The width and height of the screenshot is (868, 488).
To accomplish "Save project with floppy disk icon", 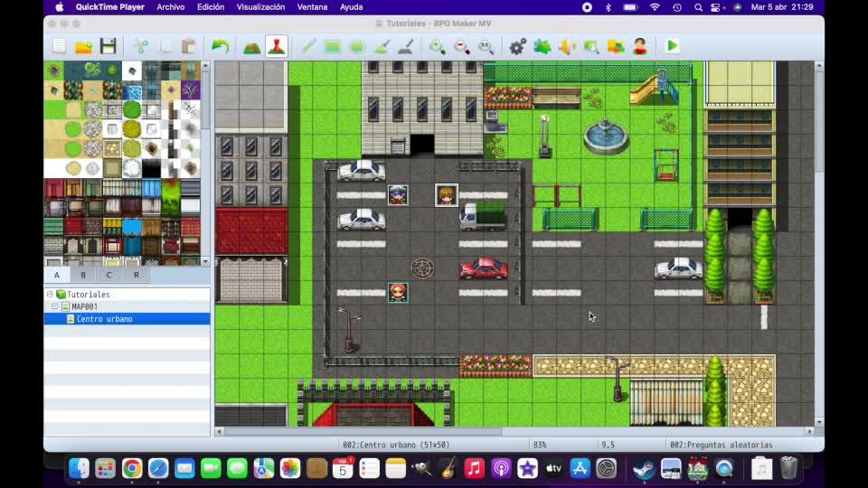I will [108, 46].
